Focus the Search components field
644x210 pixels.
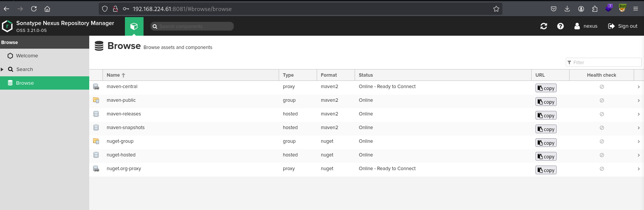pos(192,26)
